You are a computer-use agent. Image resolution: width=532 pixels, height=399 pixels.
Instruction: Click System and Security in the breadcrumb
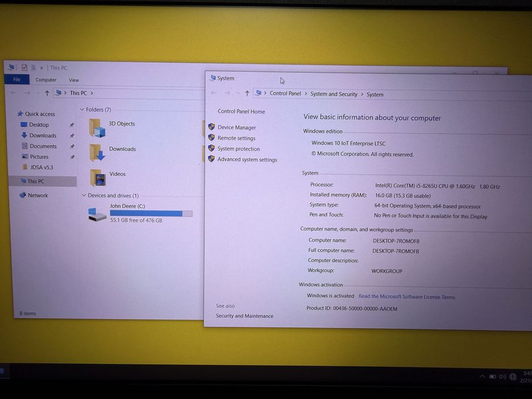[x=334, y=94]
